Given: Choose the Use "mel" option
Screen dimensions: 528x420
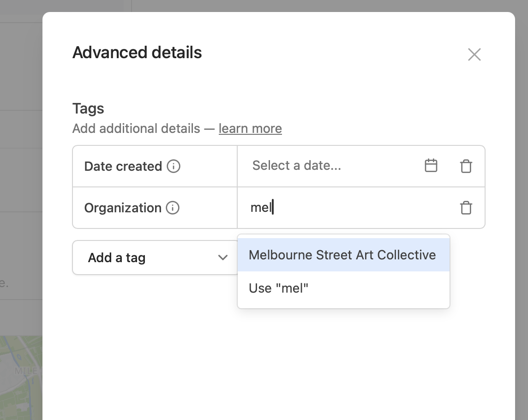Looking at the screenshot, I should pos(279,288).
